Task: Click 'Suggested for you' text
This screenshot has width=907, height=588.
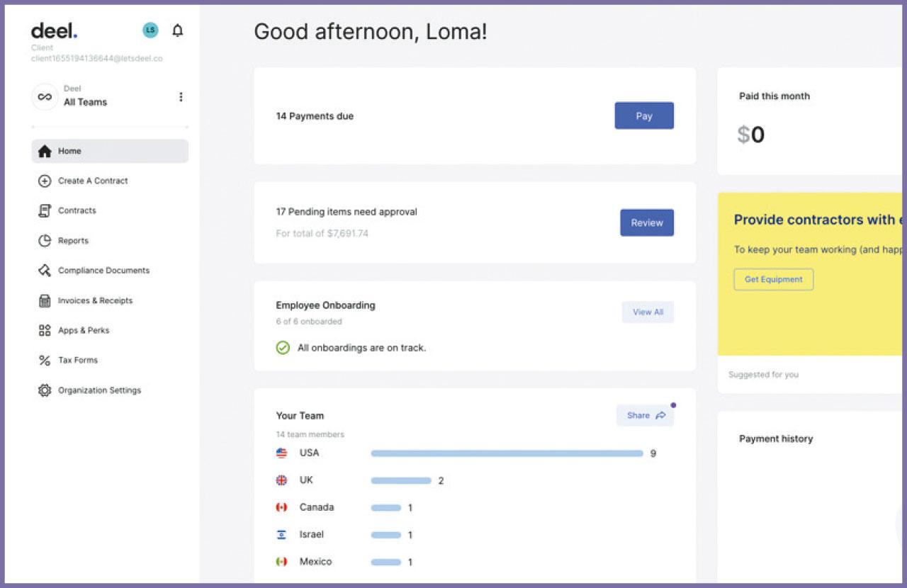Action: (x=763, y=375)
